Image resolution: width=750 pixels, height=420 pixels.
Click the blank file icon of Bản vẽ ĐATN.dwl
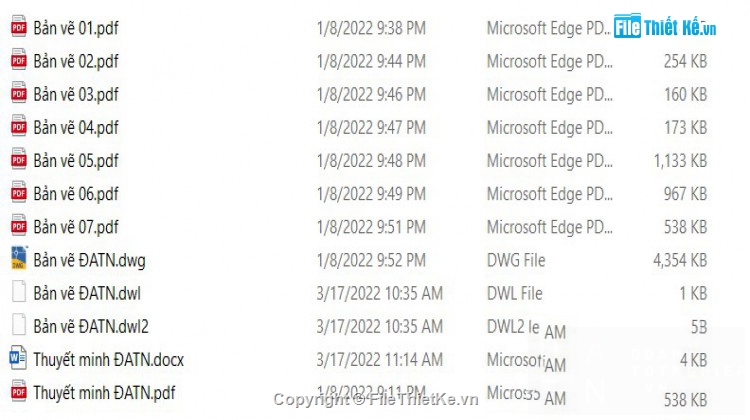[19, 291]
